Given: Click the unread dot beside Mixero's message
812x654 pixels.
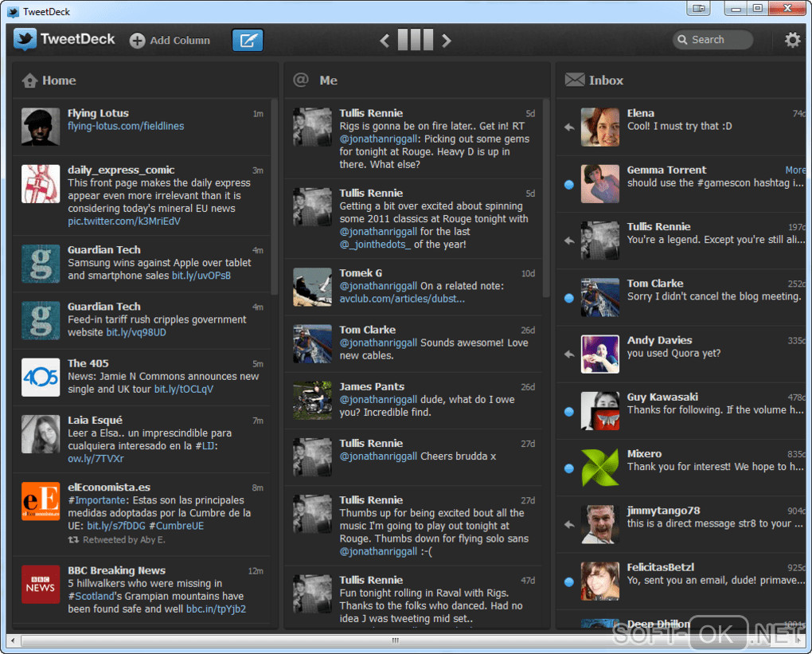Looking at the screenshot, I should (x=569, y=468).
